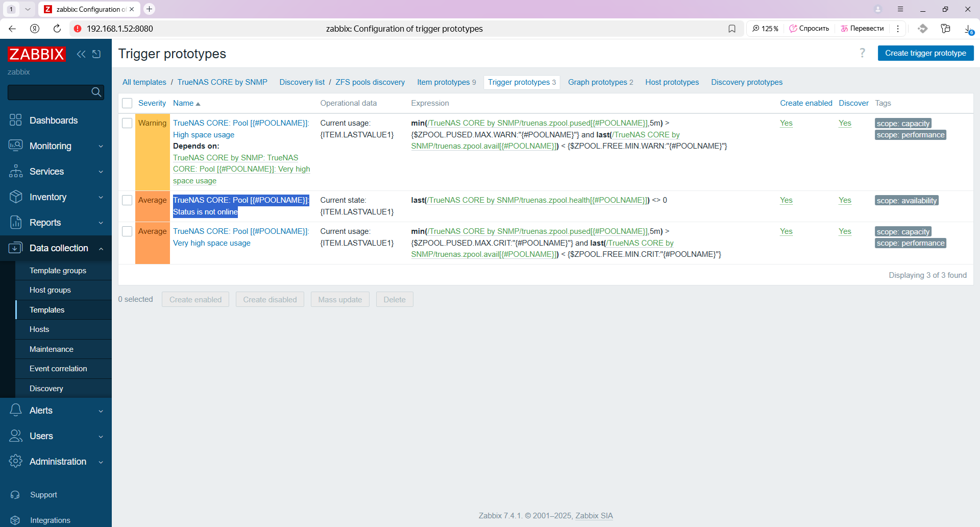980x527 pixels.
Task: Click the Alerts bell icon
Action: point(16,410)
